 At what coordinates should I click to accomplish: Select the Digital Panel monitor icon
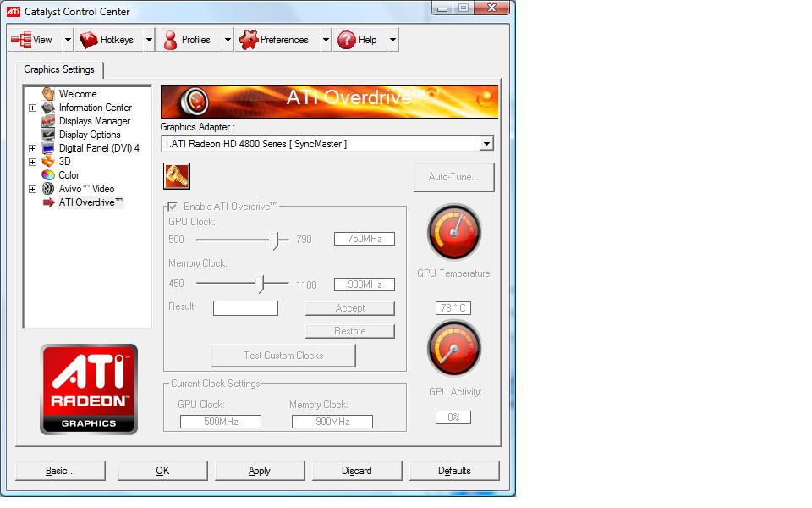point(48,148)
